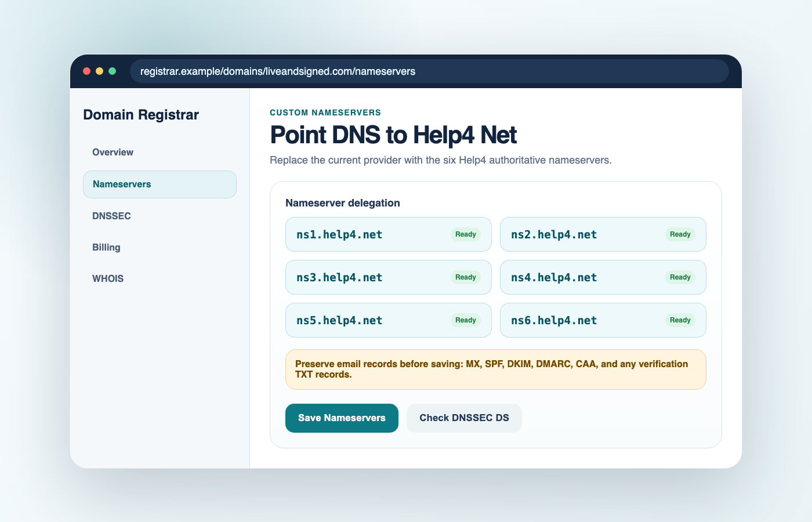Click the yellow minimize window dot
Viewport: 812px width, 522px height.
100,71
